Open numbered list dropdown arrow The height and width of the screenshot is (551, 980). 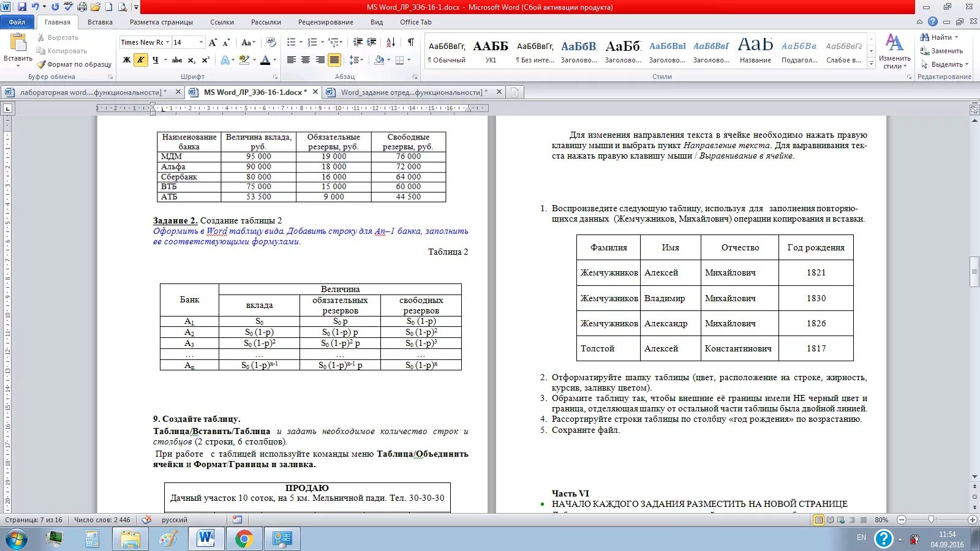[322, 42]
